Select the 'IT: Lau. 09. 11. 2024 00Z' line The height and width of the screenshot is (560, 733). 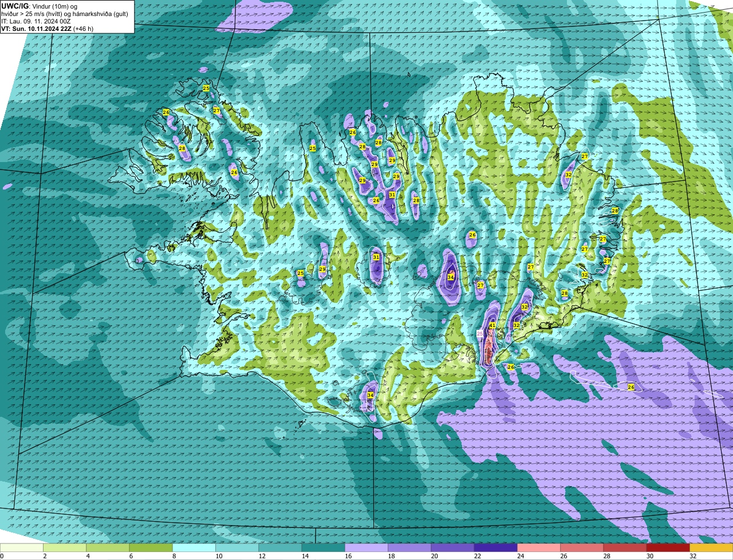pos(36,21)
